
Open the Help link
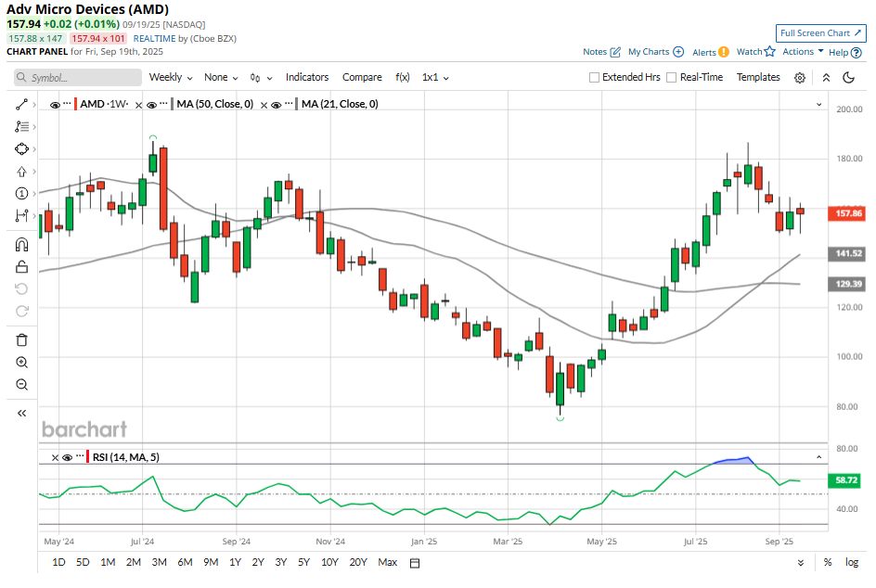[x=844, y=53]
